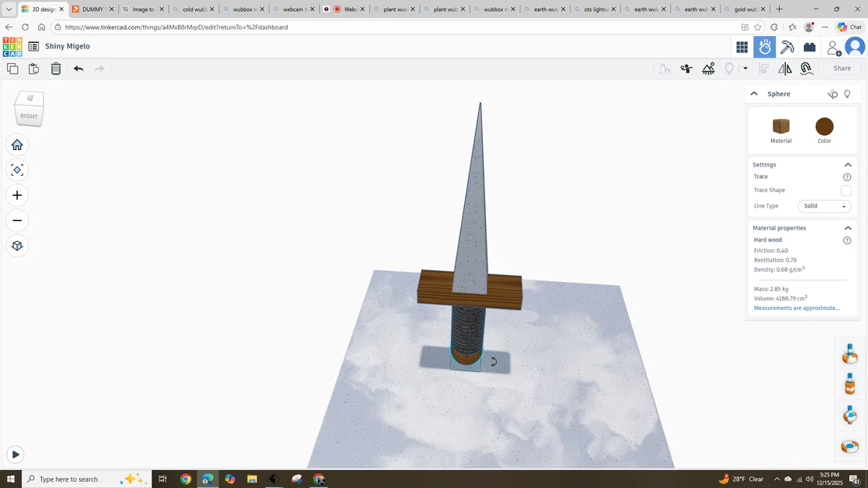Viewport: 868px width, 488px height.
Task: Switch to 3D design grid view
Action: click(742, 48)
